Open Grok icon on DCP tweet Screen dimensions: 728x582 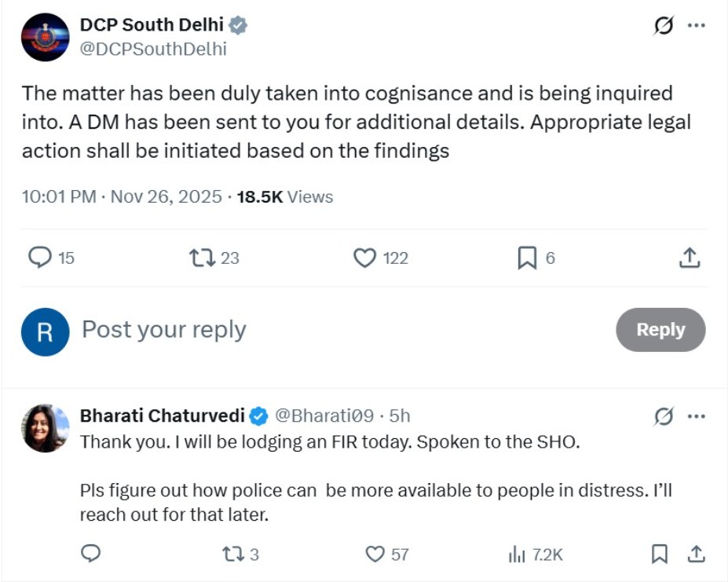point(664,26)
